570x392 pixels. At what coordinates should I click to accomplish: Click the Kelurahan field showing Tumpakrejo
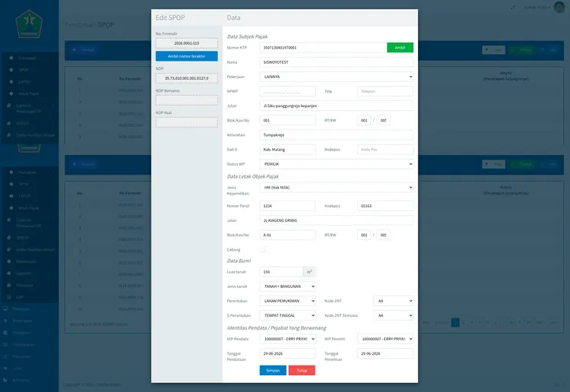point(336,134)
